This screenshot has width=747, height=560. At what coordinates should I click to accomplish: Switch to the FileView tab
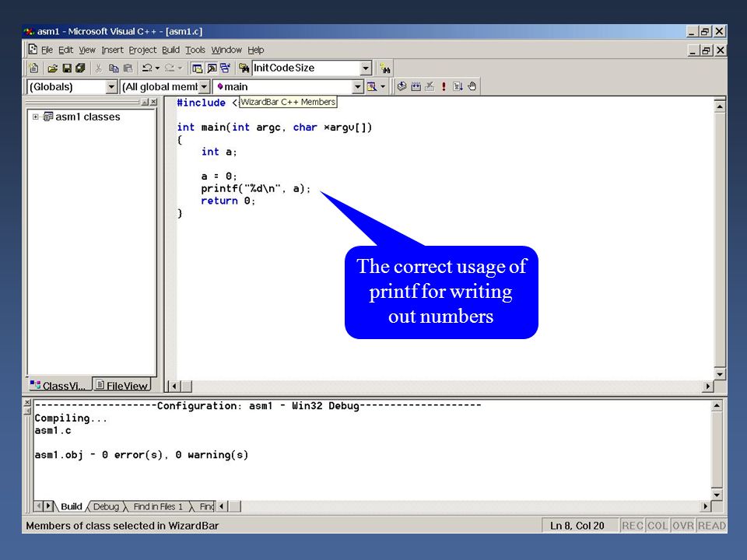(121, 385)
